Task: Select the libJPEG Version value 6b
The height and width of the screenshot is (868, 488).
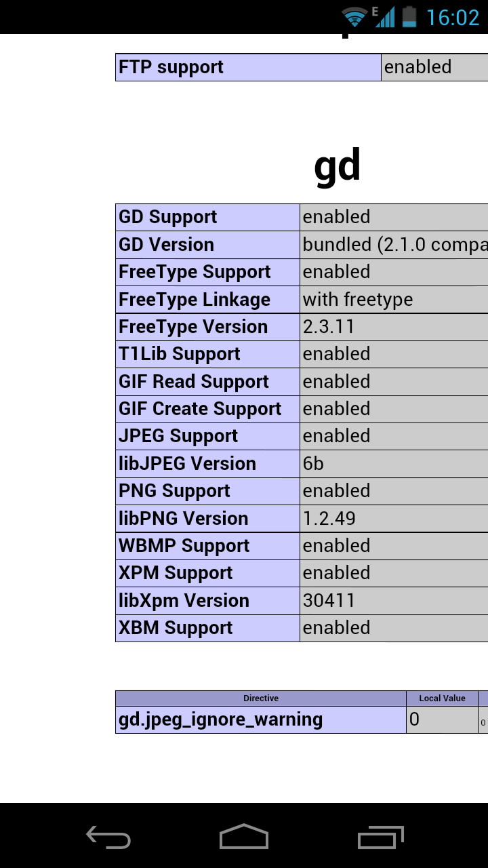Action: pyautogui.click(x=313, y=464)
